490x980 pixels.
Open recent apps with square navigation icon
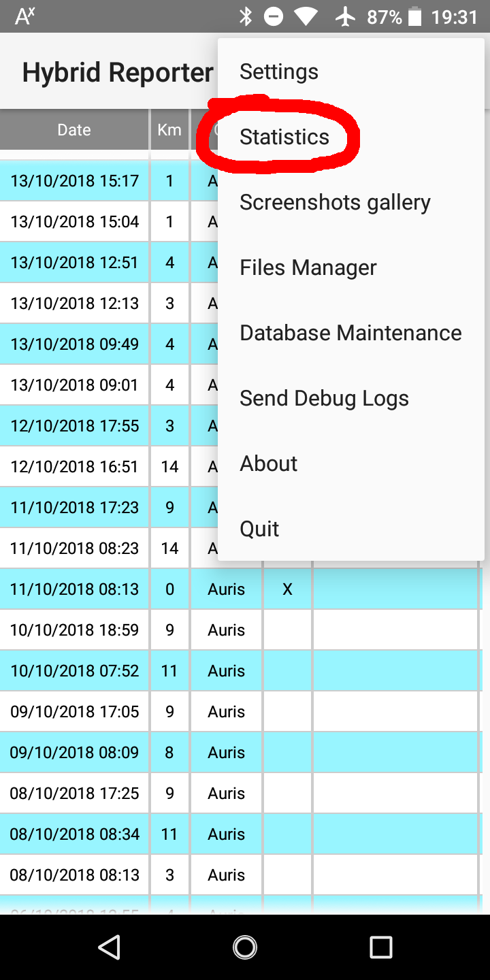coord(381,947)
